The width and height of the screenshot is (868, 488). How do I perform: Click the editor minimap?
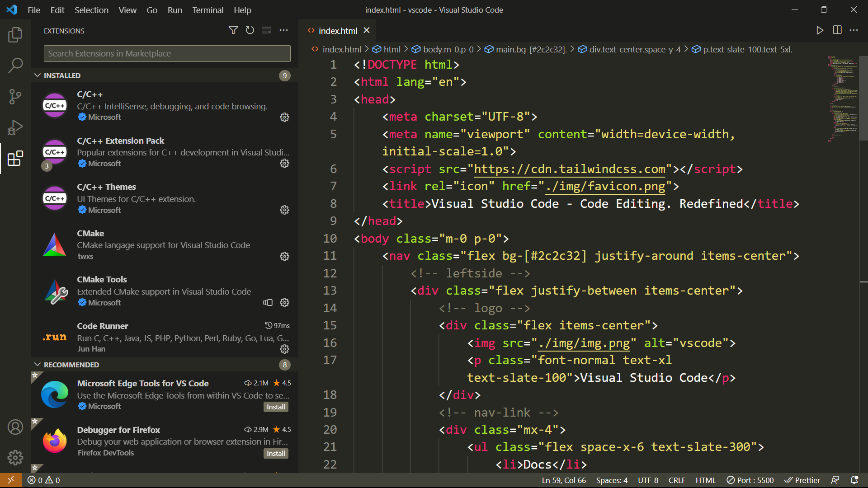coord(842,99)
